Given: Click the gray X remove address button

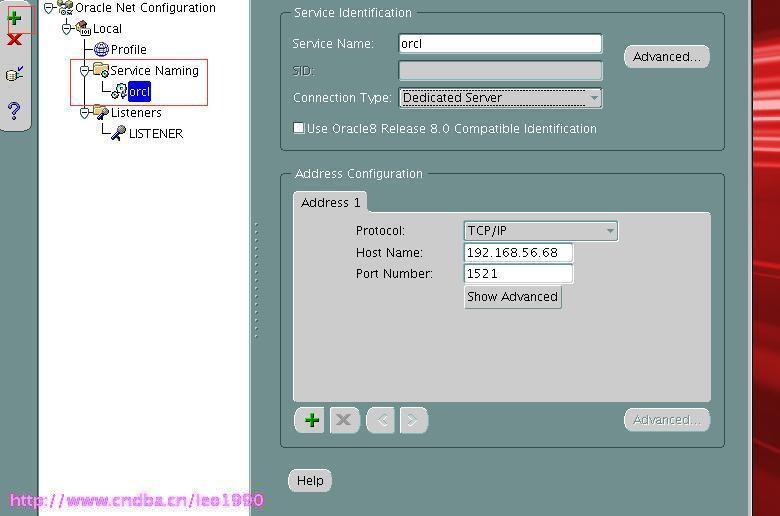Looking at the screenshot, I should tap(344, 420).
